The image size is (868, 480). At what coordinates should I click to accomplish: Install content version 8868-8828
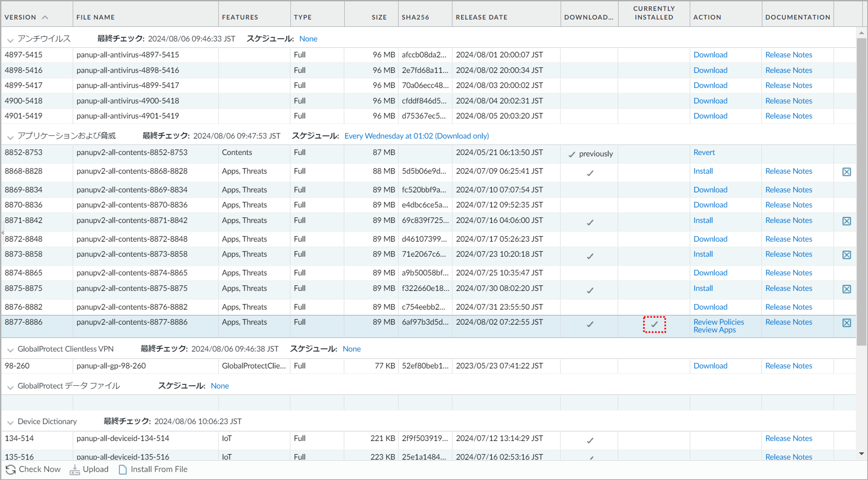pos(703,171)
